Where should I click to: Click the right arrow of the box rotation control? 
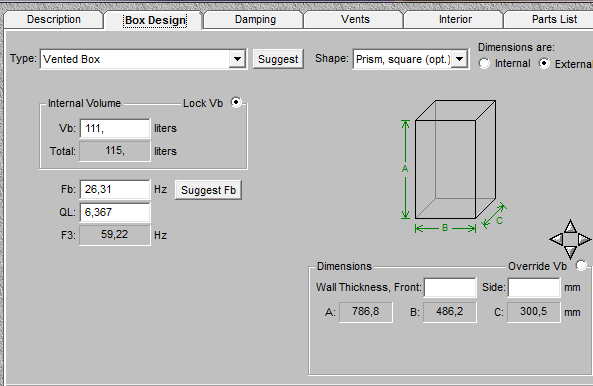pyautogui.click(x=584, y=239)
